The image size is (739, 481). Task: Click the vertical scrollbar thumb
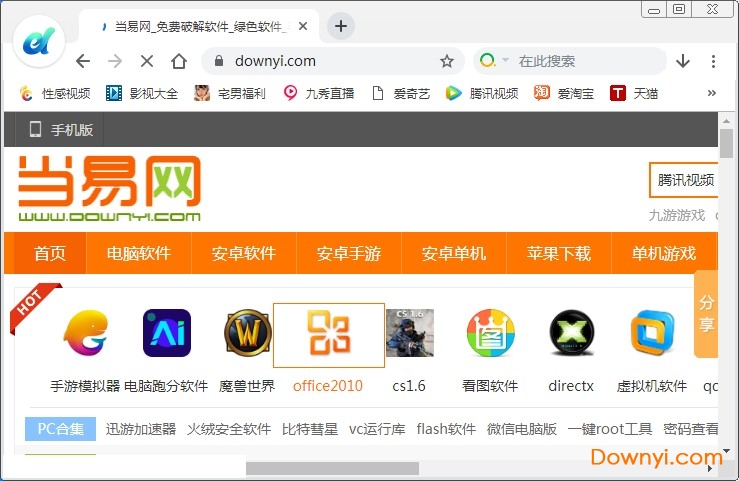point(726,143)
